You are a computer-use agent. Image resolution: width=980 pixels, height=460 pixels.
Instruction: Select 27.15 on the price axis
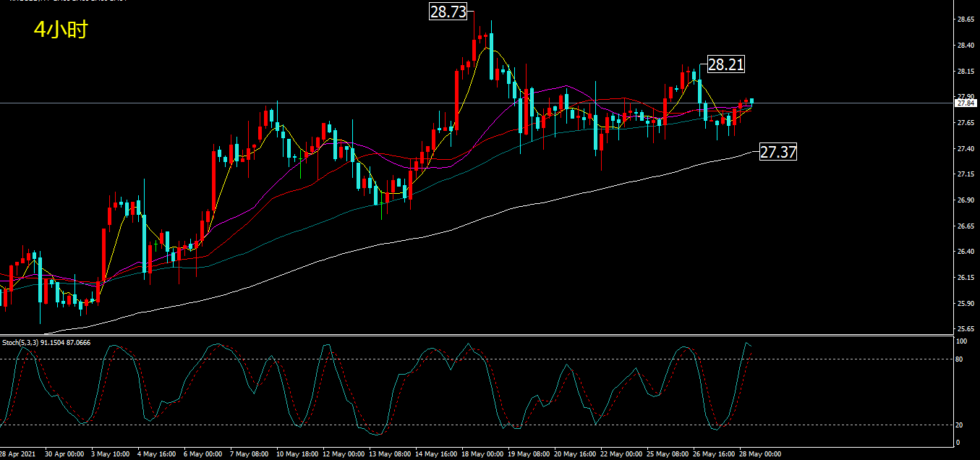[964, 174]
